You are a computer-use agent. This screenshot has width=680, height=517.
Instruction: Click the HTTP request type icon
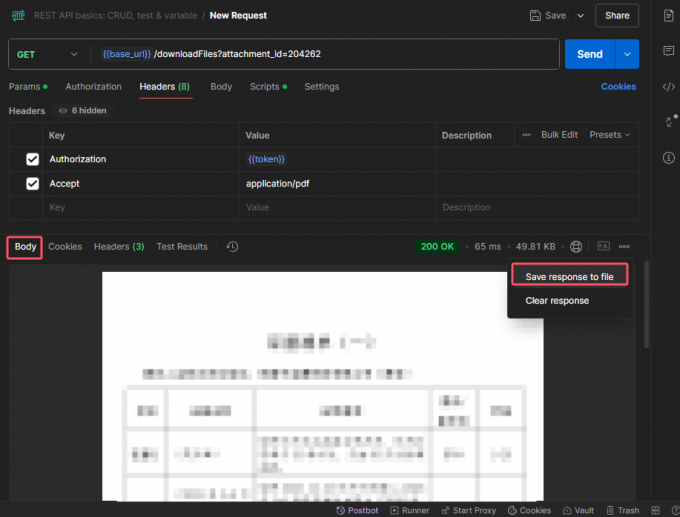(18, 16)
